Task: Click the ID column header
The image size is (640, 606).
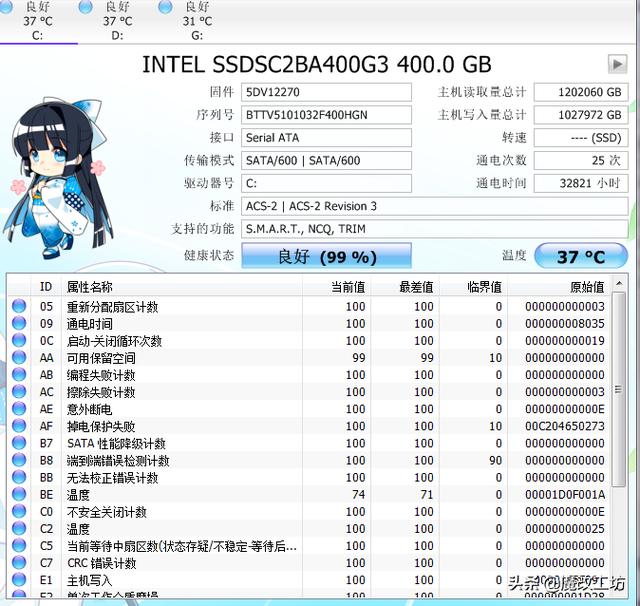Action: click(x=46, y=287)
